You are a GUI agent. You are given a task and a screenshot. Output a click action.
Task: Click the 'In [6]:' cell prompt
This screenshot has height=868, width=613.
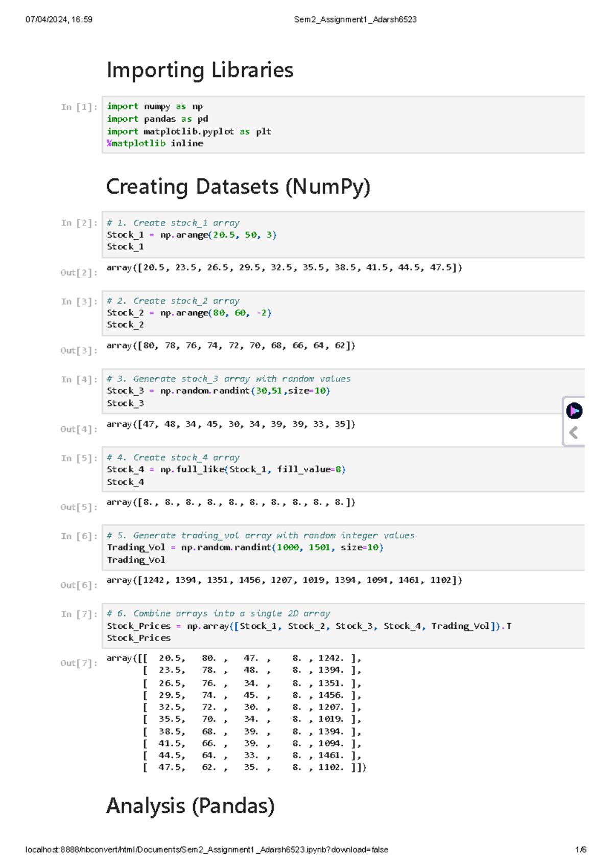(79, 536)
